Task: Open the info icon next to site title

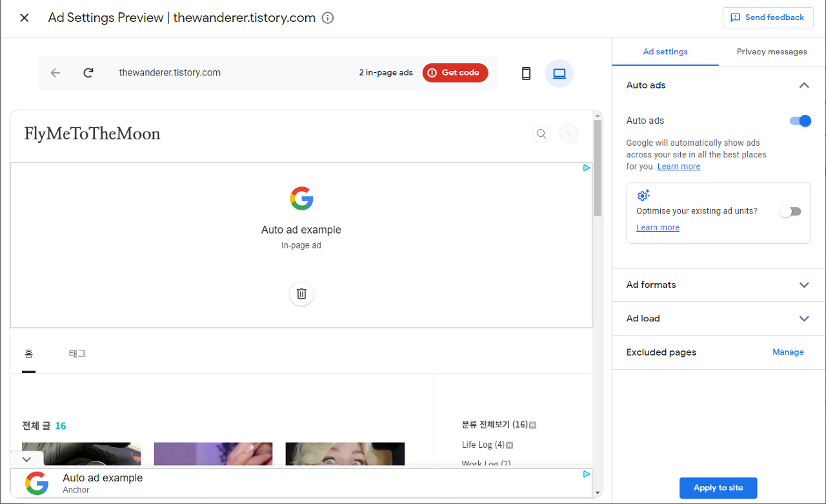Action: [328, 18]
